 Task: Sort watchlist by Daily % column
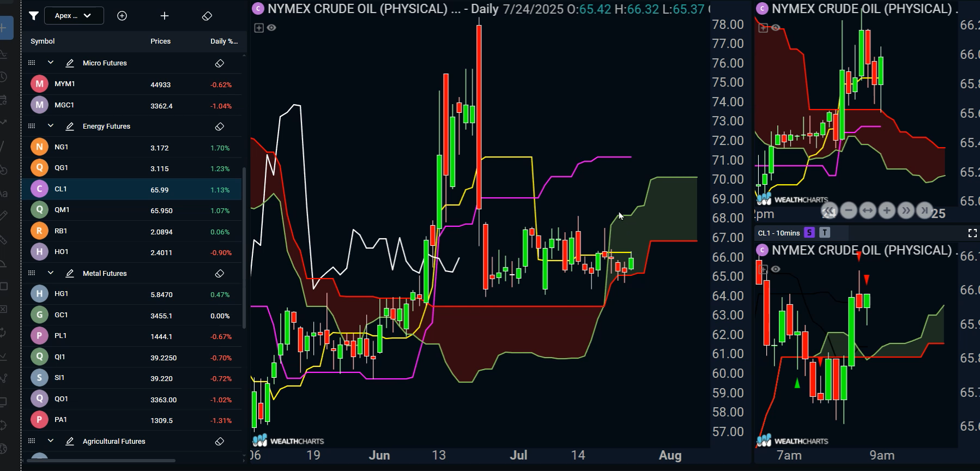(x=224, y=41)
